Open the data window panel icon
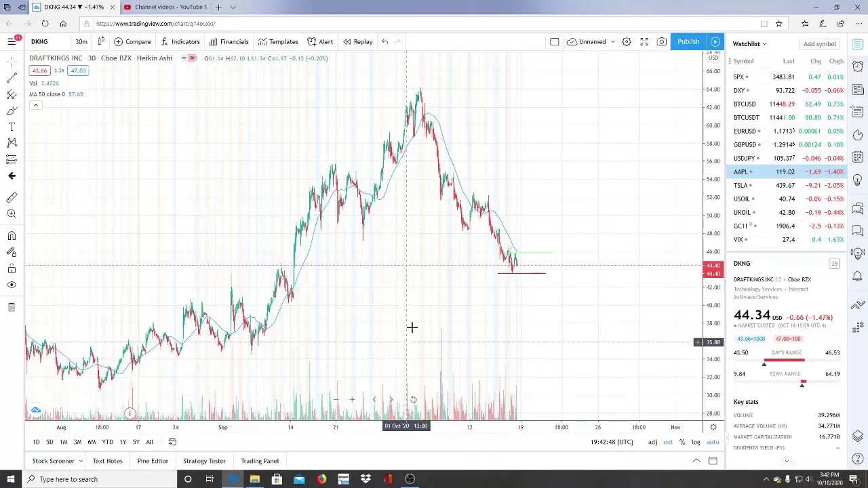This screenshot has width=868, height=488. coord(858,112)
